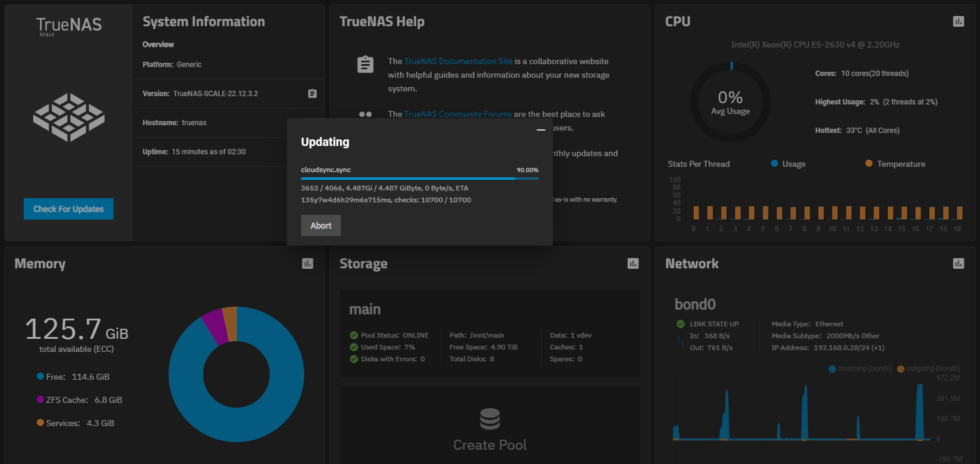The width and height of the screenshot is (980, 464).
Task: Click the Total Disks: 8 value
Action: 472,359
